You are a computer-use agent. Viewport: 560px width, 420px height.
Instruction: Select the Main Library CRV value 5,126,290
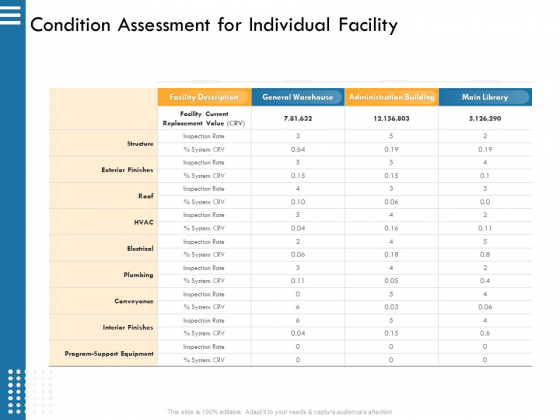485,119
